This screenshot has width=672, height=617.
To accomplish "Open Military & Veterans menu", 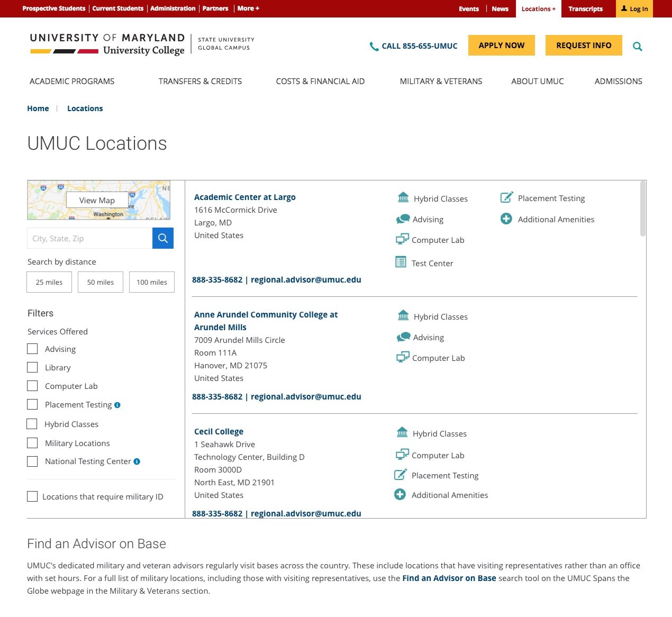I will coord(441,81).
